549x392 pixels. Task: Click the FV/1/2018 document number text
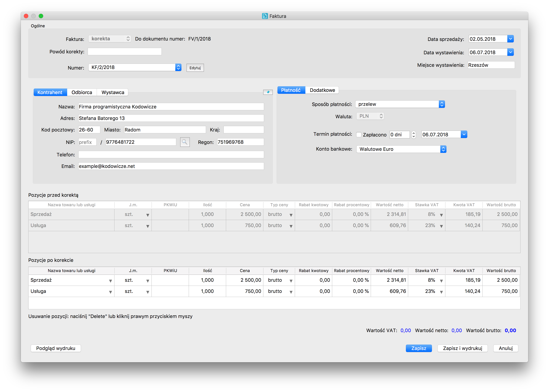[x=200, y=39]
